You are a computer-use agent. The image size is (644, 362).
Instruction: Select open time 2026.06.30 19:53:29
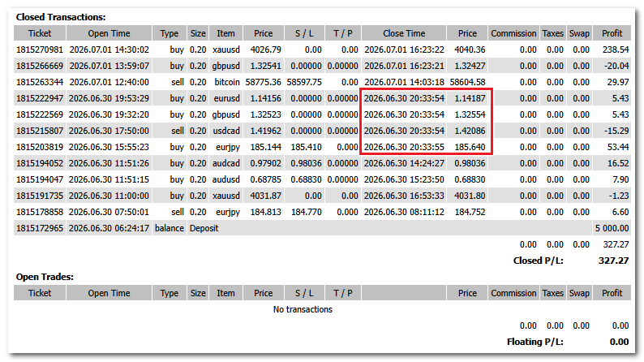(x=109, y=98)
